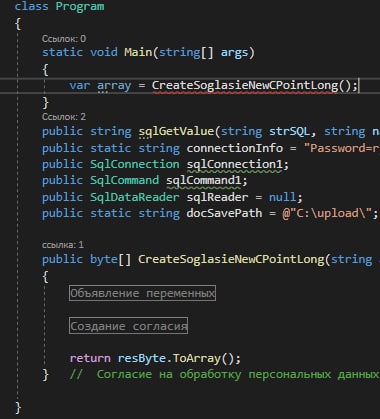Image resolution: width=380 pixels, height=419 pixels.
Task: Click the @"C:\upload\" string literal
Action: pyautogui.click(x=326, y=213)
